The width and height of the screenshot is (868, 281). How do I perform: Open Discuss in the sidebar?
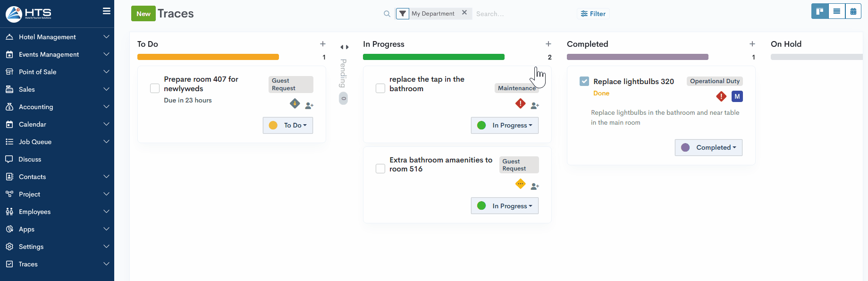30,159
